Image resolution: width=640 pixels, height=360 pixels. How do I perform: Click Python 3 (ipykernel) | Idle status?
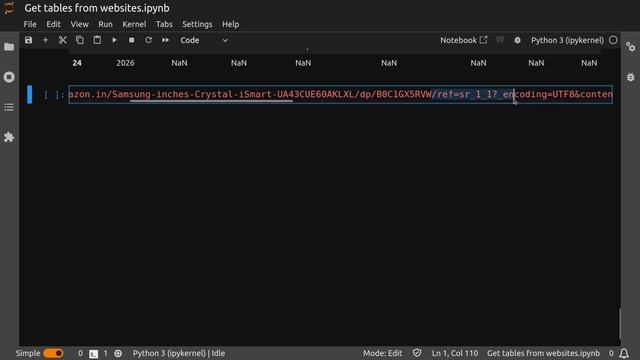tap(179, 353)
